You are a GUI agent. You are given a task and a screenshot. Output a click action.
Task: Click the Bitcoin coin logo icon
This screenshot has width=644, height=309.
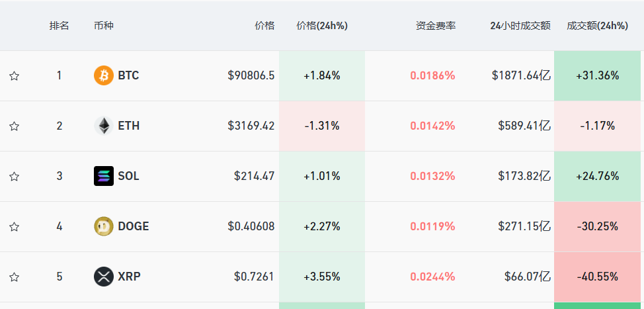[104, 75]
